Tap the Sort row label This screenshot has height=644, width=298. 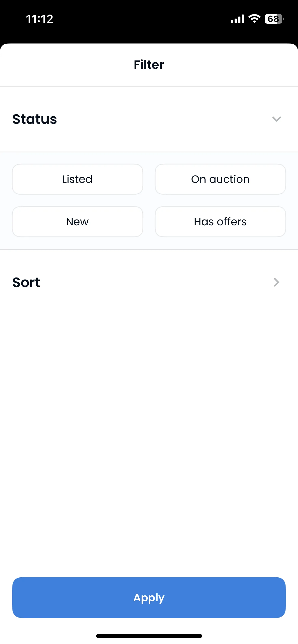[x=26, y=282]
